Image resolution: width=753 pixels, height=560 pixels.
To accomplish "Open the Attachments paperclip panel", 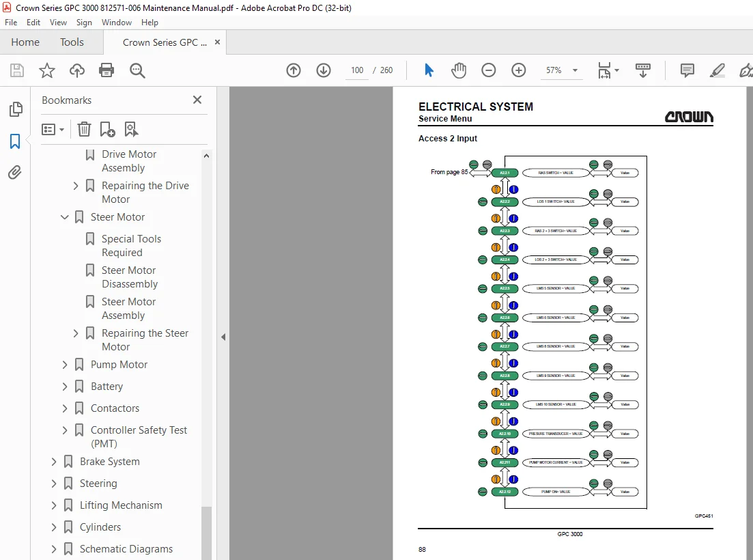I will pos(15,172).
